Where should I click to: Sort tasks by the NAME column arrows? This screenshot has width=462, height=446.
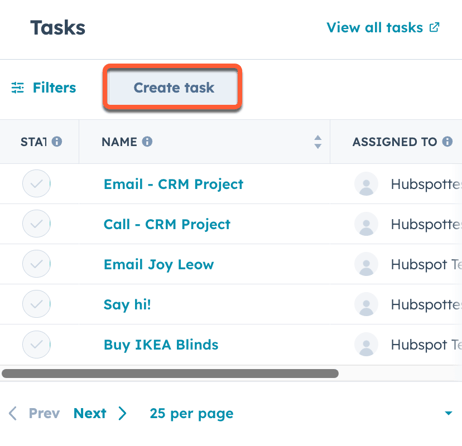pos(318,142)
